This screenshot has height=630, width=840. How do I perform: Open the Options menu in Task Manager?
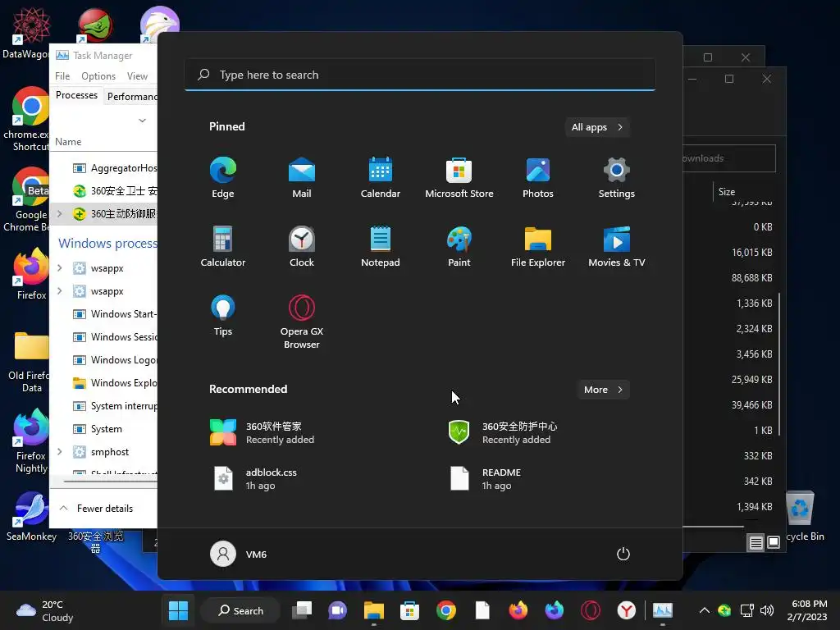pyautogui.click(x=98, y=76)
